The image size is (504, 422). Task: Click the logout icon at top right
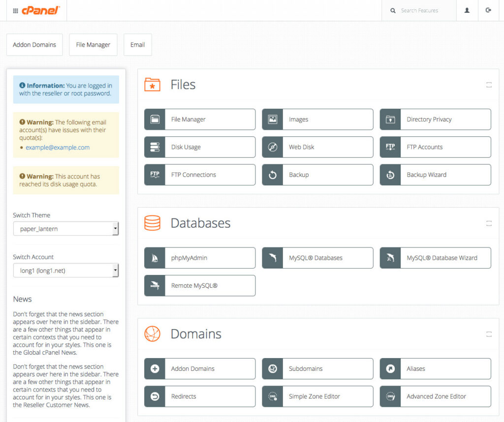pos(488,10)
